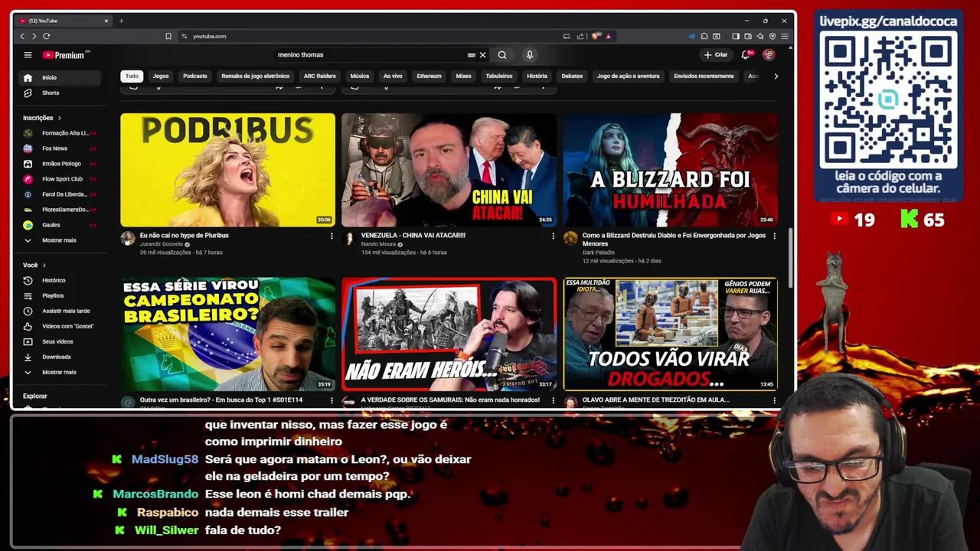Open Todos Vão Virar Drogados thumbnail
The width and height of the screenshot is (980, 551).
pyautogui.click(x=670, y=334)
